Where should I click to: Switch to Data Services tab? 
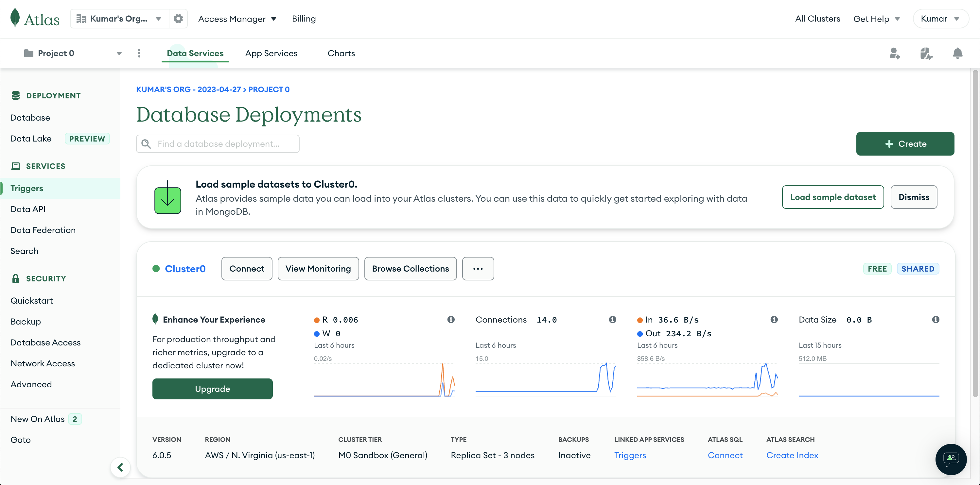[x=195, y=53]
